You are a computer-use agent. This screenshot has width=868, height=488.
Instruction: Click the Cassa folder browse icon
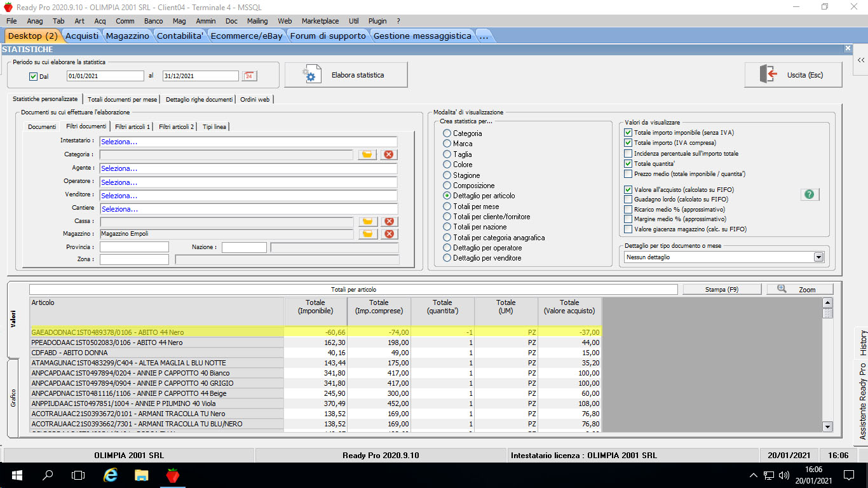(367, 221)
